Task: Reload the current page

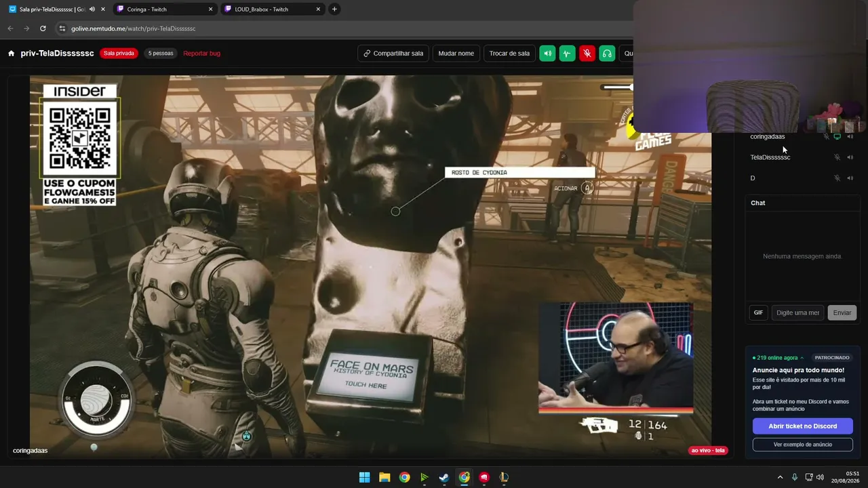Action: 43,28
